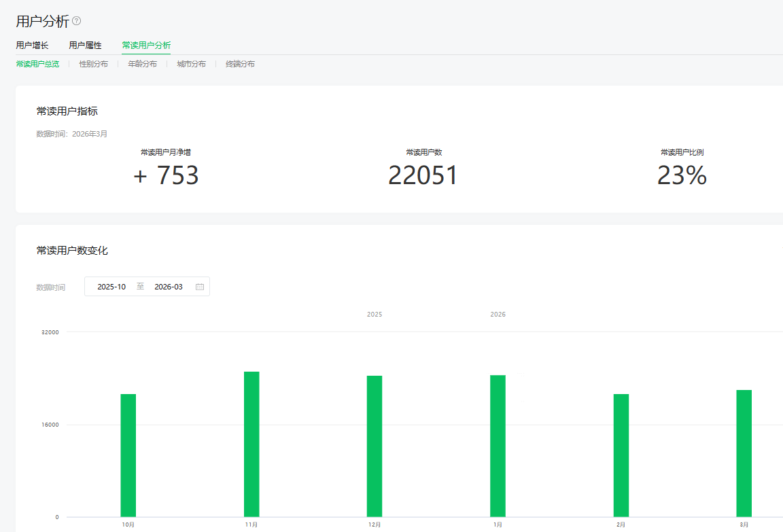Click the 12月 bar in chart
The height and width of the screenshot is (532, 783).
(375, 446)
